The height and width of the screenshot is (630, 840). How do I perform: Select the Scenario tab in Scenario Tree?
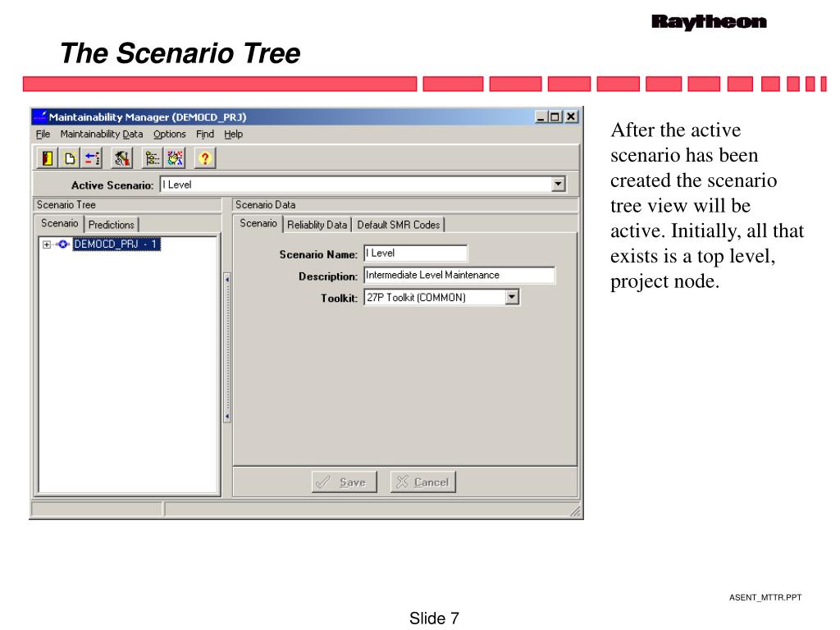coord(59,223)
